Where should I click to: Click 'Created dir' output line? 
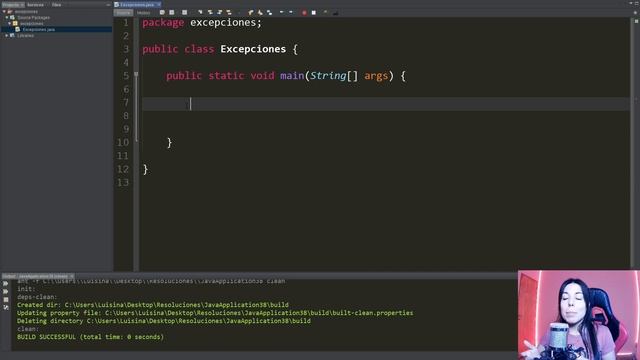click(x=153, y=305)
